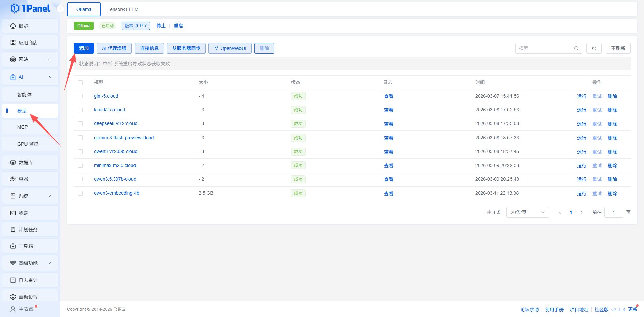Click the log audit icon
Screen dimensions: 644x317
[x=13, y=280]
